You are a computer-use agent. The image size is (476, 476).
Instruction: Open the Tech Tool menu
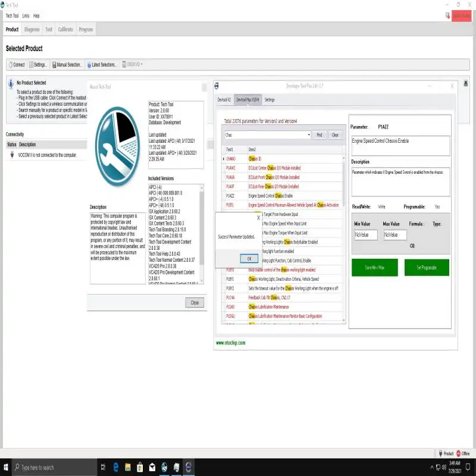tap(12, 16)
